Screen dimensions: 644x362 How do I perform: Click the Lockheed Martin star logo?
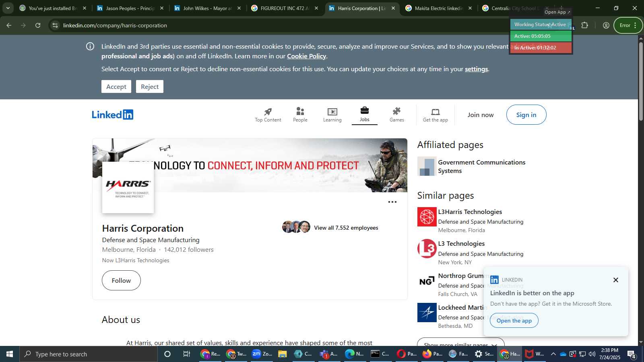pos(427,313)
